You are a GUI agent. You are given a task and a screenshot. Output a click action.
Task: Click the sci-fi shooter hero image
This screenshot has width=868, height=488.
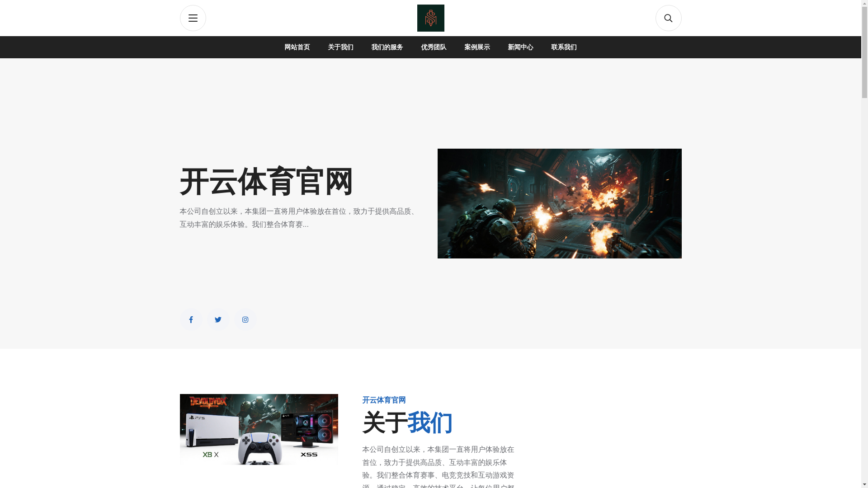click(x=559, y=203)
